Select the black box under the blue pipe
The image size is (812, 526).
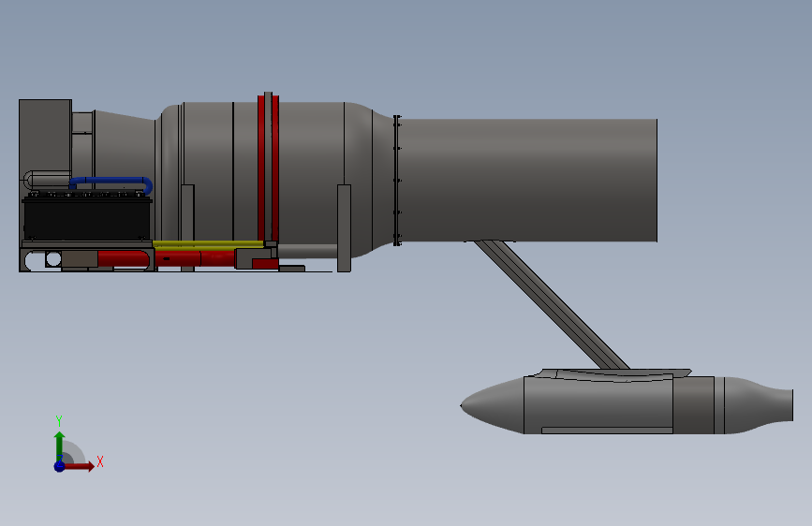click(87, 219)
